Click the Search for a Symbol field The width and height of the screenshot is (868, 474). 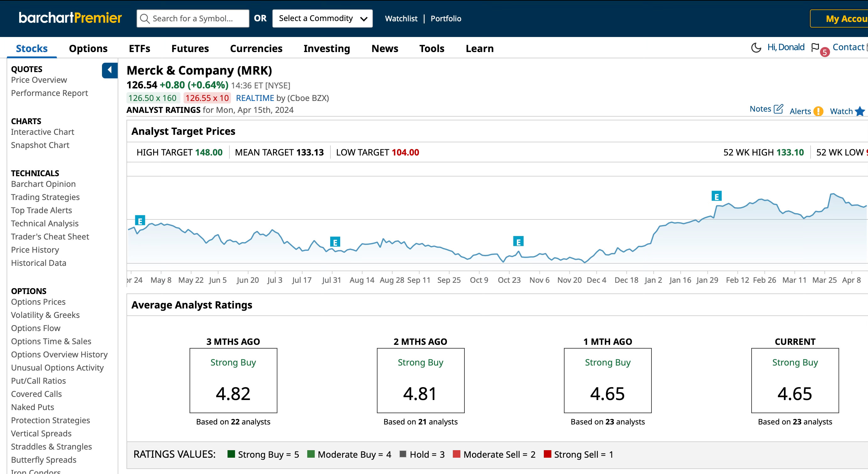point(193,18)
